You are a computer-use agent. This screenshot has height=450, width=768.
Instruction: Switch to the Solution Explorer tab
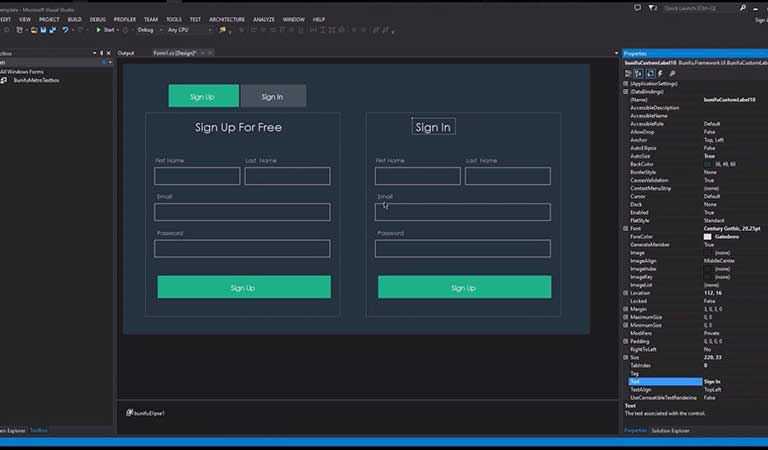click(671, 430)
